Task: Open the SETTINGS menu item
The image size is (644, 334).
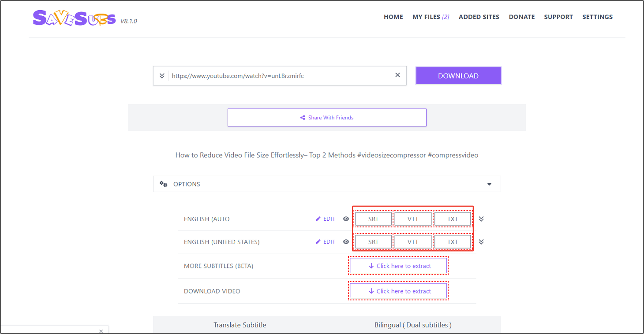Action: 597,17
